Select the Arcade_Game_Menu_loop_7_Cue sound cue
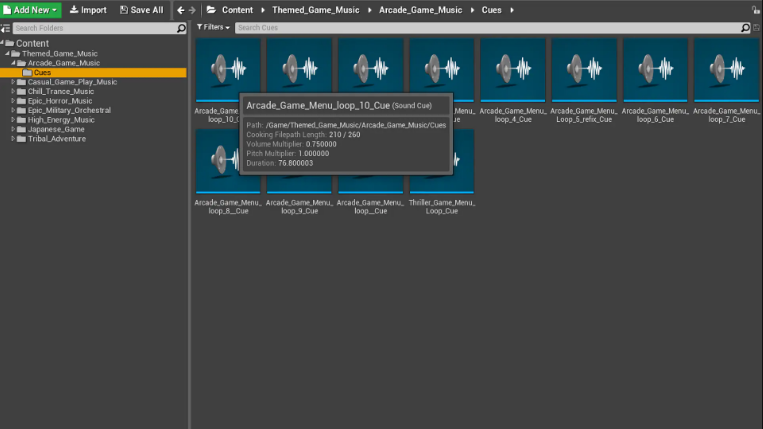This screenshot has width=763, height=429. click(726, 70)
